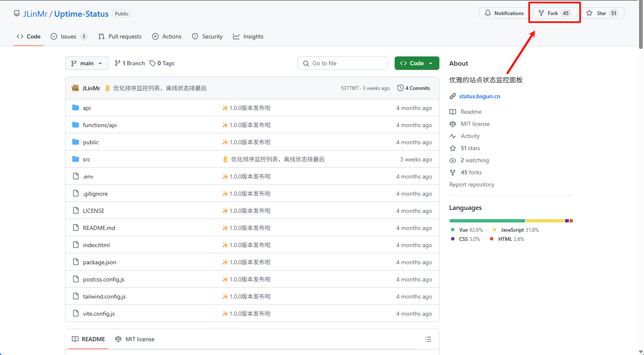The height and width of the screenshot is (355, 644).
Task: Open the 4 Commits history link
Action: 413,88
